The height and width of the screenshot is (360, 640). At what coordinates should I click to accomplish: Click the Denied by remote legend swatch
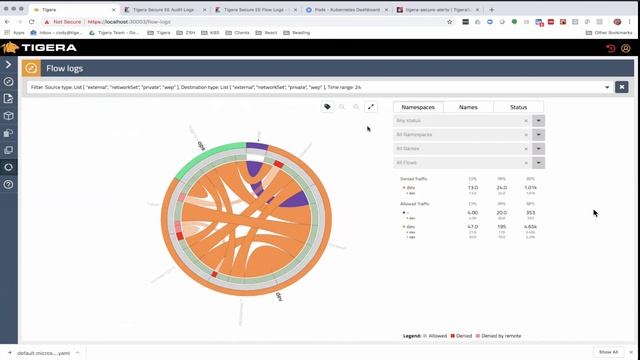click(x=478, y=336)
